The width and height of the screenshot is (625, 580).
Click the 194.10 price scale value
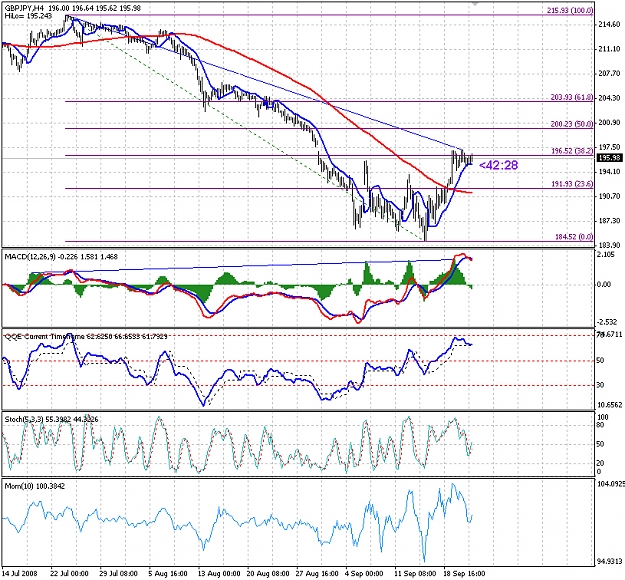tap(609, 172)
